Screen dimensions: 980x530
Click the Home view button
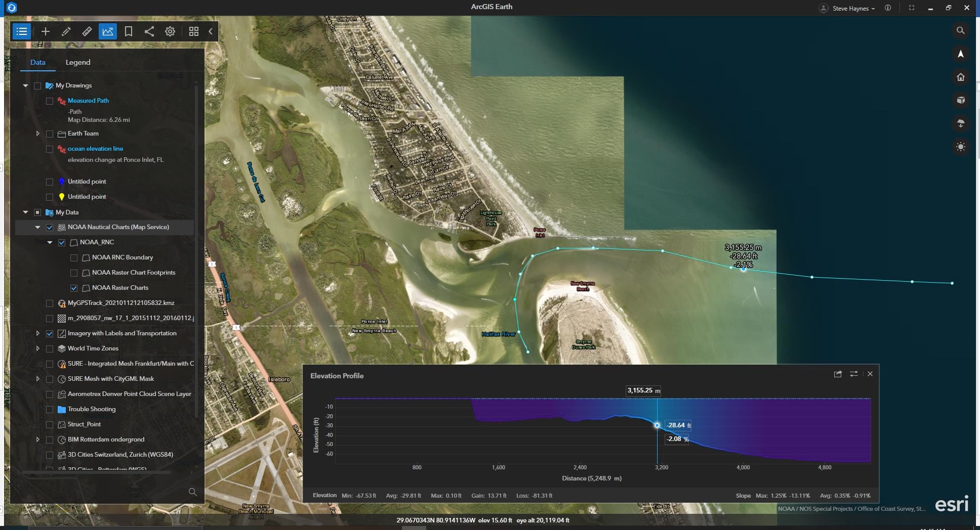960,77
